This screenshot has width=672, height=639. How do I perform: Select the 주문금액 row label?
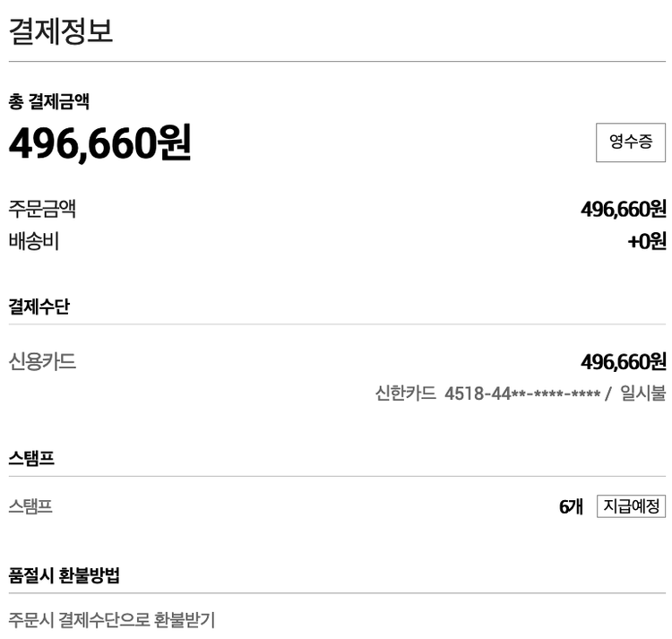pos(42,210)
